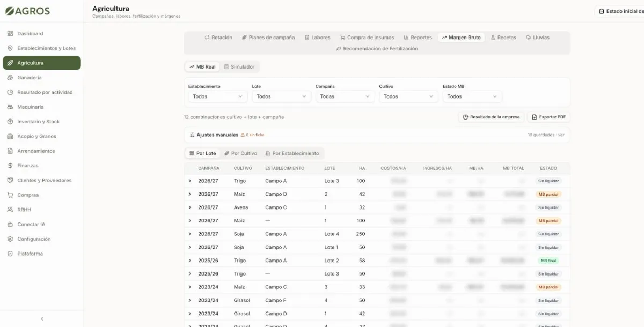Viewport: 644px width, 327px height.
Task: Open Finanzas dollar icon
Action: (x=10, y=166)
